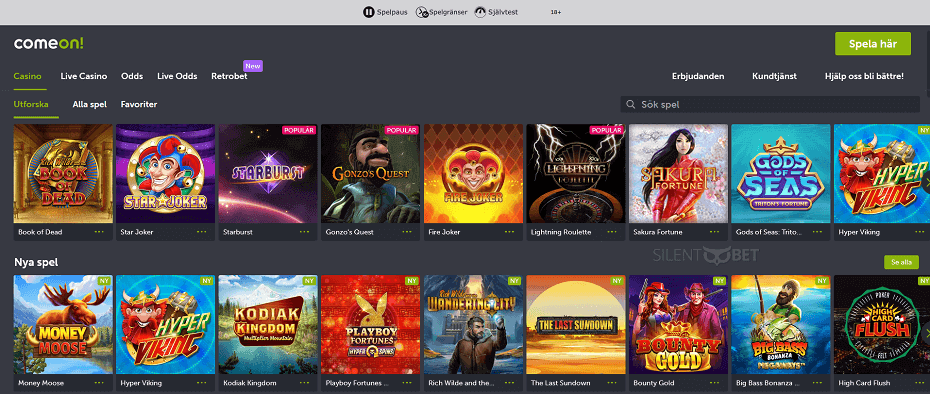Image resolution: width=930 pixels, height=394 pixels.
Task: Click the Spelpaus pause icon
Action: pyautogui.click(x=368, y=12)
